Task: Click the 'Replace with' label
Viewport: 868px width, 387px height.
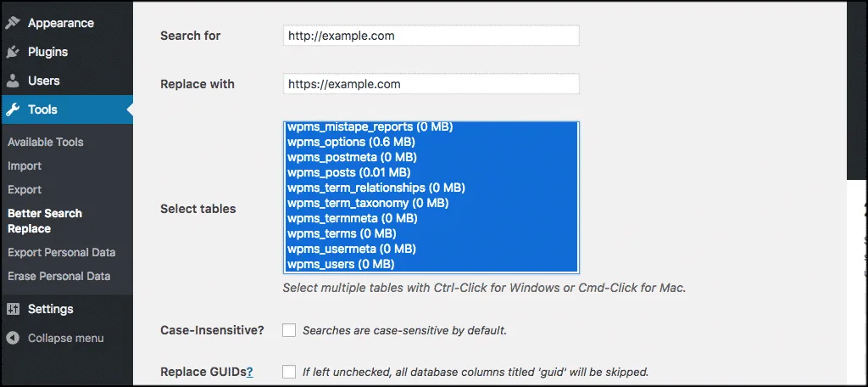Action: tap(197, 84)
